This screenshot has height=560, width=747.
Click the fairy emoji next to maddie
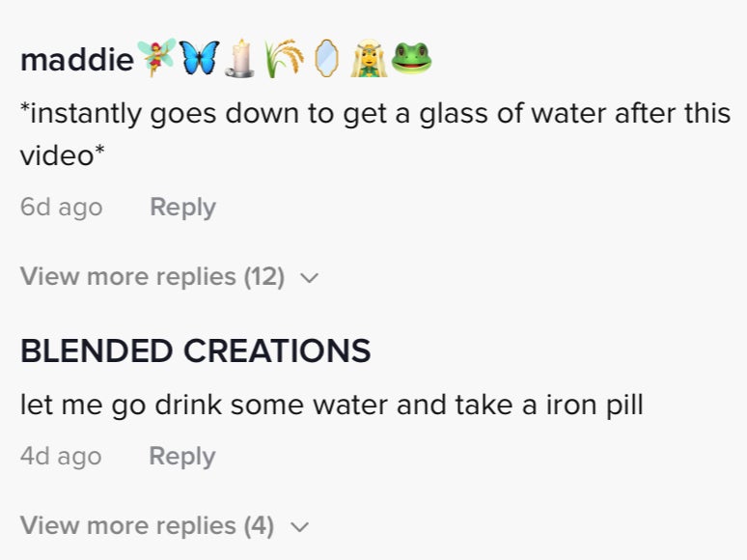[156, 58]
